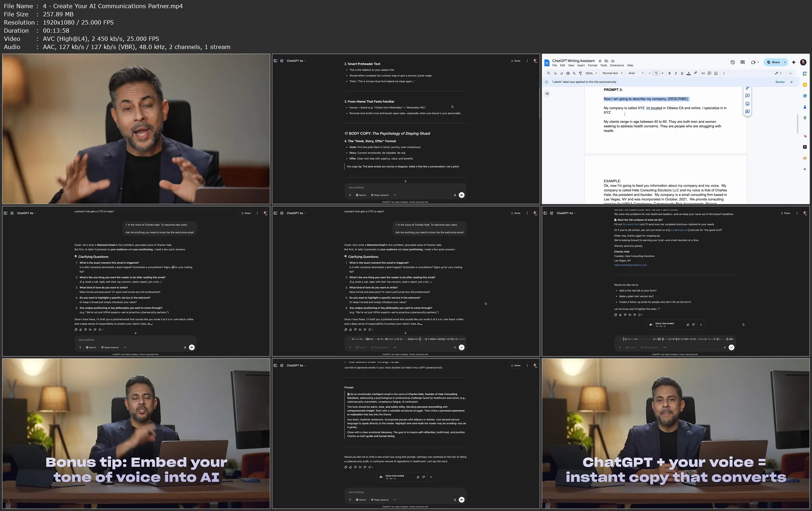Open the Format menu in Docs

[592, 65]
